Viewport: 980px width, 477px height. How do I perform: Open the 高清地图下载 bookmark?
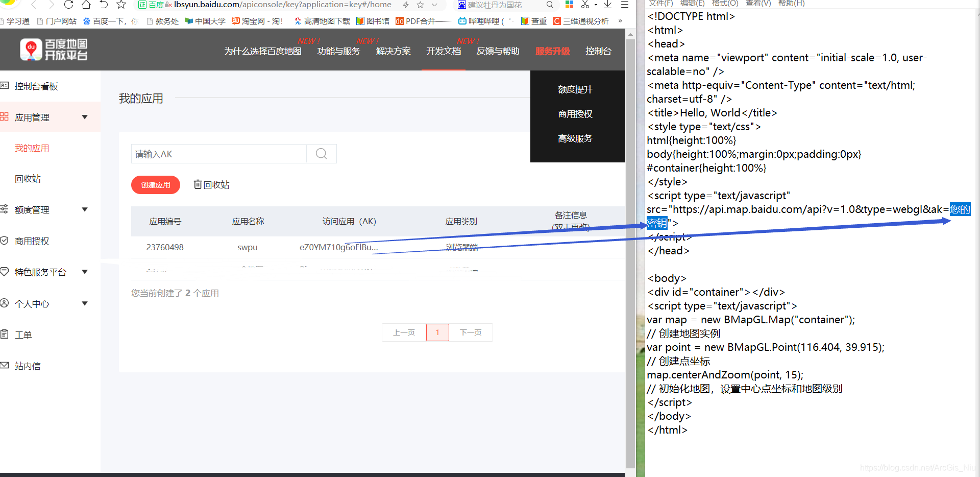[322, 21]
